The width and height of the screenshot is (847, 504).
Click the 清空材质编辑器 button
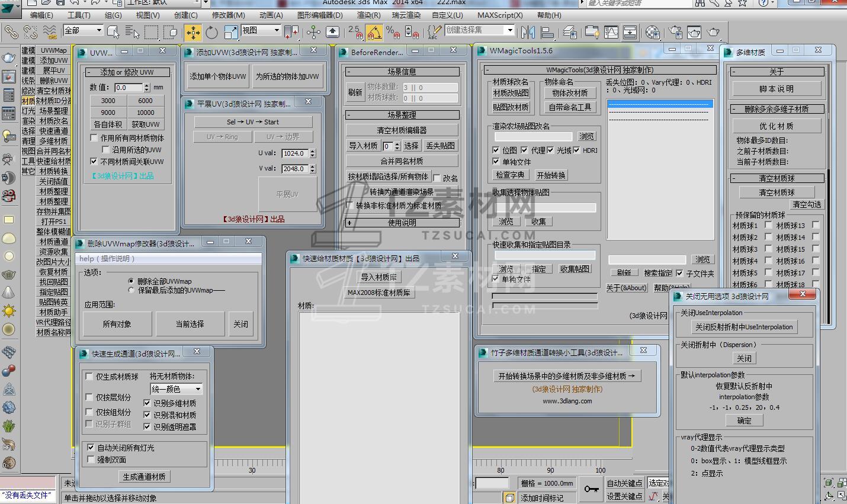[402, 130]
